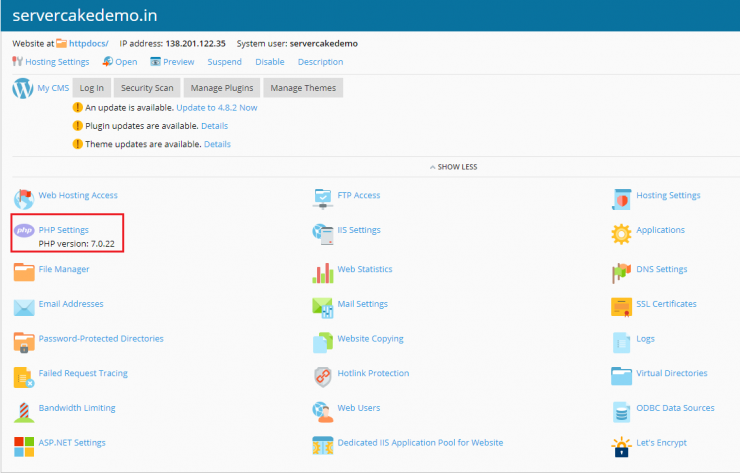The image size is (740, 473).
Task: Open Details for theme updates
Action: 217,144
